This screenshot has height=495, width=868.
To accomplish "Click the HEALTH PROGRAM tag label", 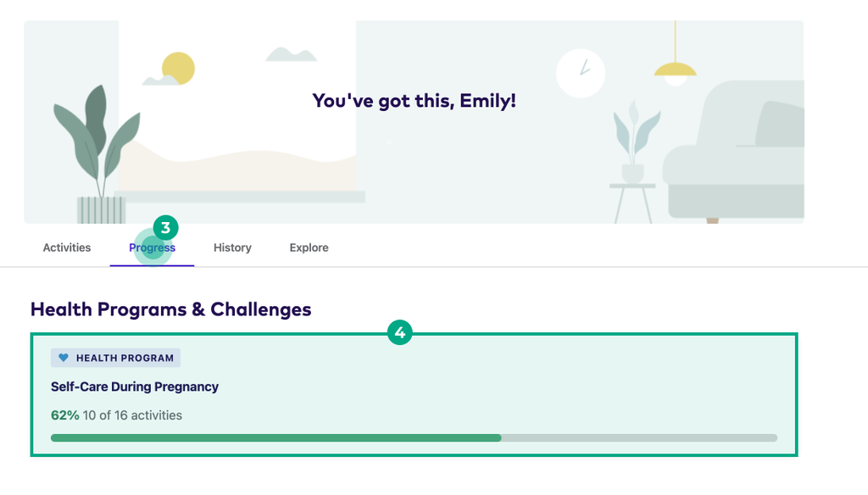I will [125, 358].
